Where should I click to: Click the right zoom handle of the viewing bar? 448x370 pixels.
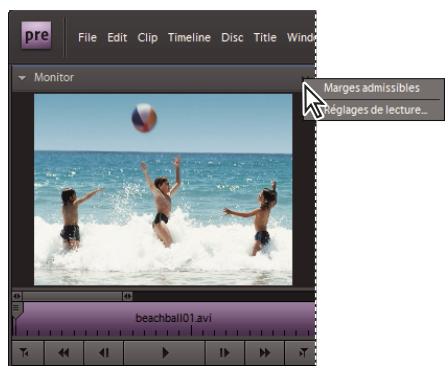(128, 296)
